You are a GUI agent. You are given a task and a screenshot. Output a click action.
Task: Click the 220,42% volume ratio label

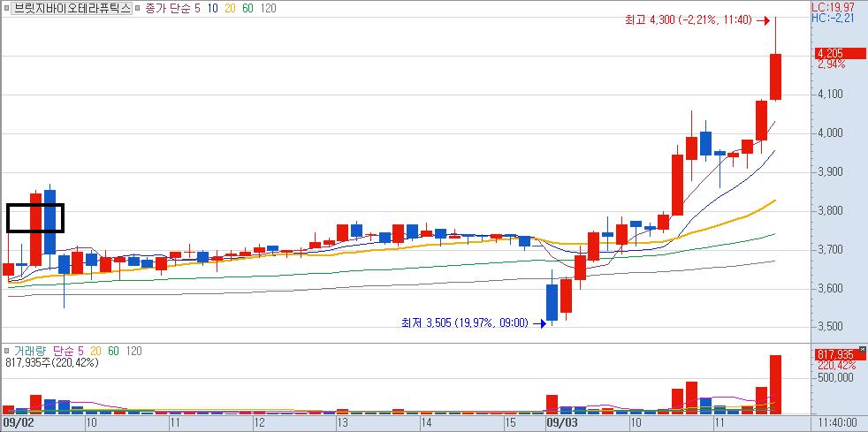(835, 366)
